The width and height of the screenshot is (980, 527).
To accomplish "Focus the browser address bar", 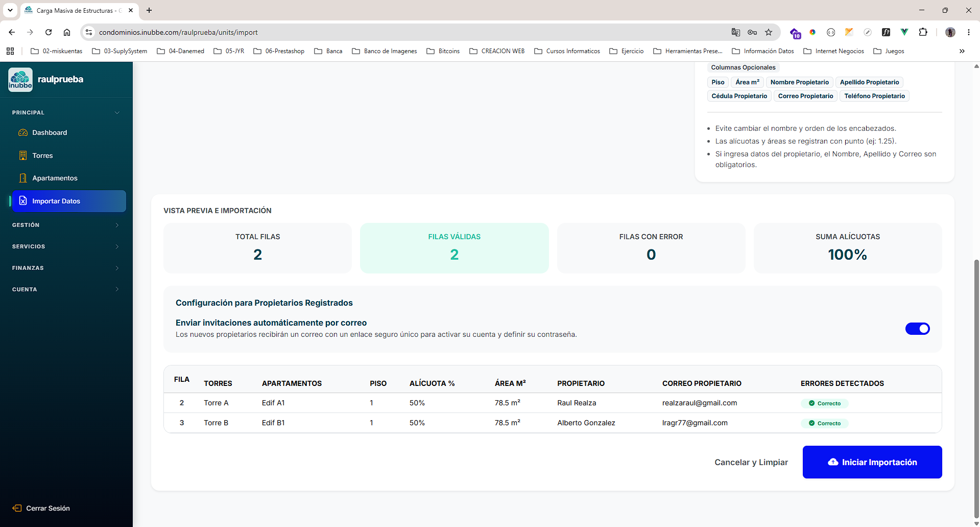I will point(409,32).
